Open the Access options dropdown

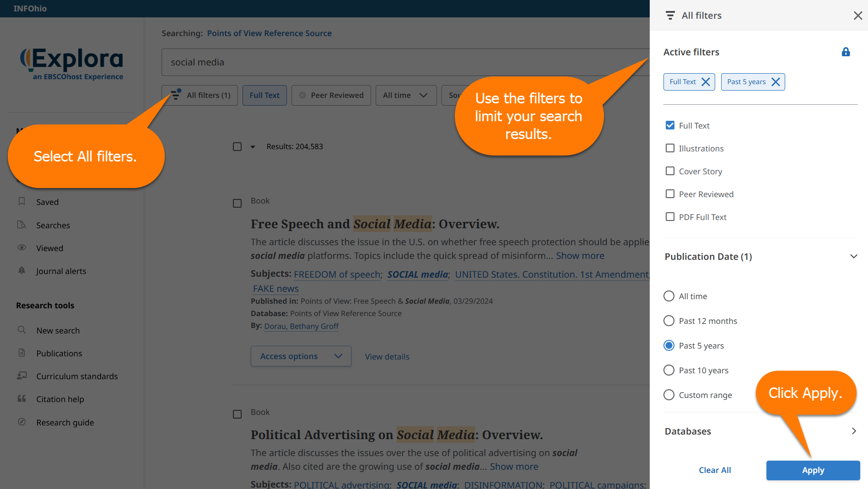tap(301, 356)
